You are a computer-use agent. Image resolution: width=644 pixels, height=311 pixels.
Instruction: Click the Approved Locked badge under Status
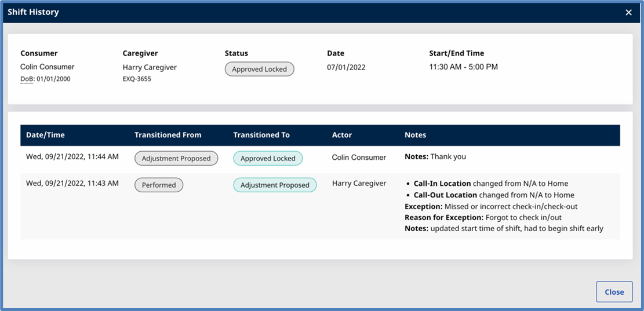pyautogui.click(x=259, y=69)
